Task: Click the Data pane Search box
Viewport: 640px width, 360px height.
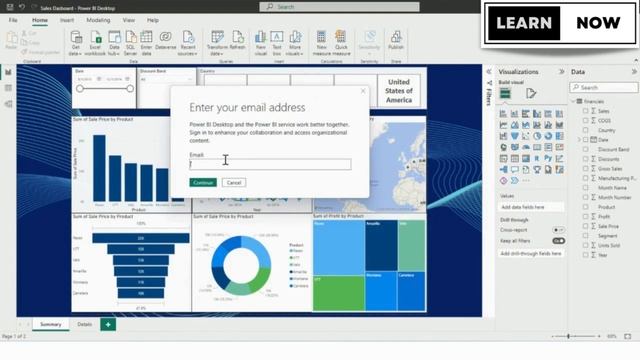Action: coord(604,87)
